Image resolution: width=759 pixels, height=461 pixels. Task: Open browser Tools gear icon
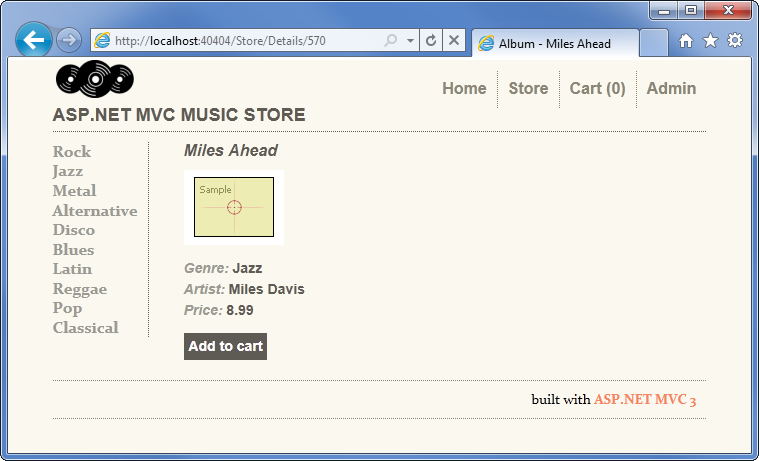pyautogui.click(x=735, y=41)
